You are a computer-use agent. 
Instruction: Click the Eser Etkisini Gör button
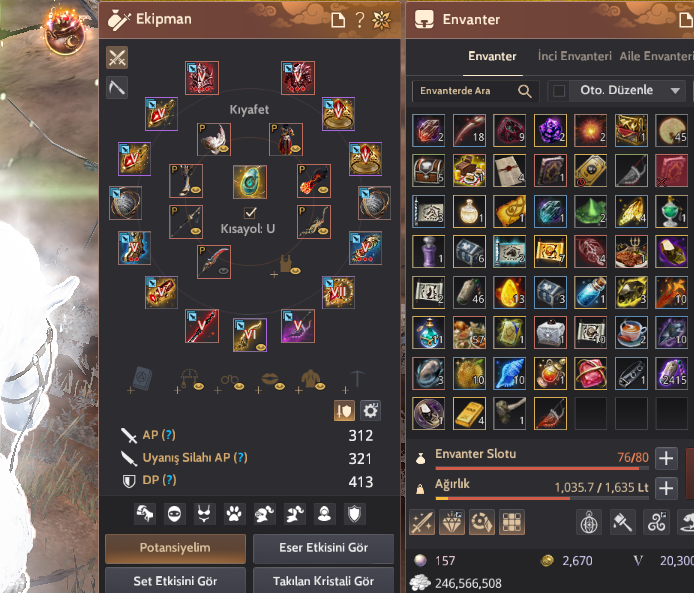pos(323,548)
